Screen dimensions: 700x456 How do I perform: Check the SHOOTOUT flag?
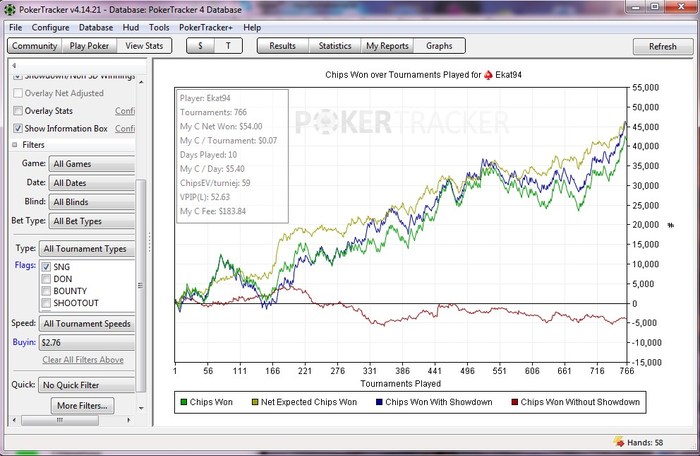(46, 303)
